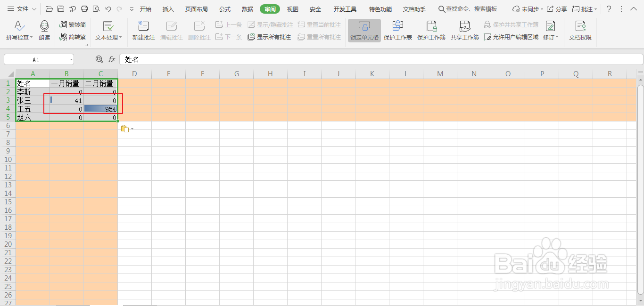Screen dimensions: 644x306
Task: Open the 文档助手 tab
Action: coord(414,9)
